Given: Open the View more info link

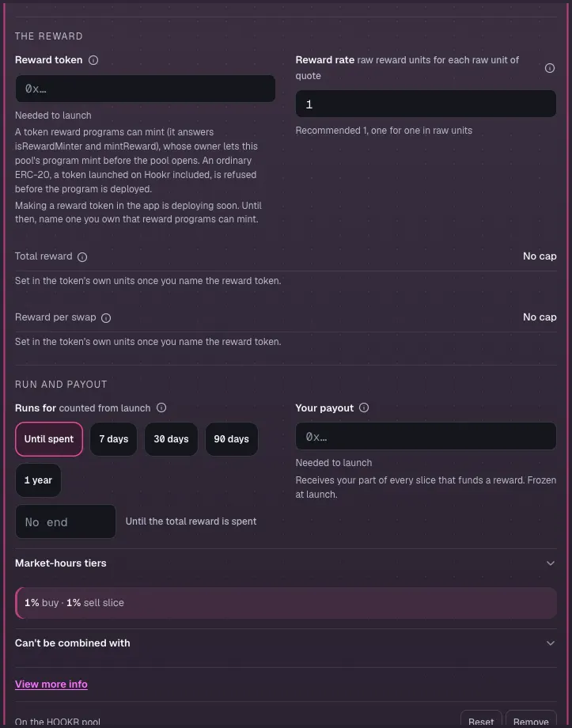Looking at the screenshot, I should pos(51,684).
